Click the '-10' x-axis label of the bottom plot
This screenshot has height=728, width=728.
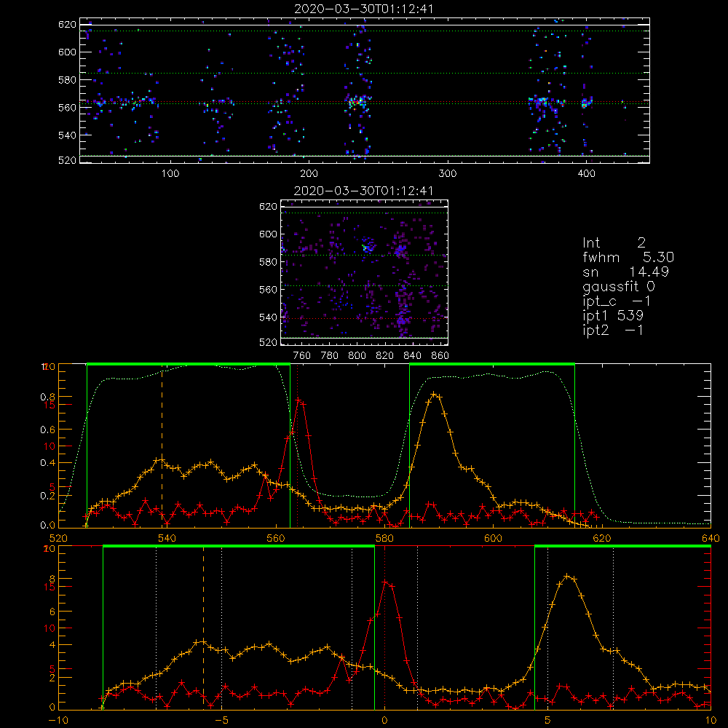tap(58, 720)
